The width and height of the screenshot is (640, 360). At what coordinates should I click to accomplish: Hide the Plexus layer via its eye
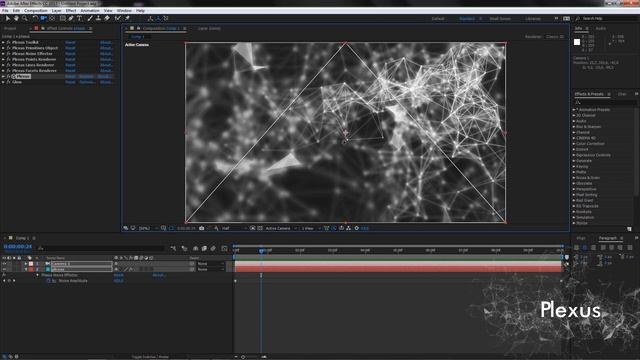click(x=4, y=269)
